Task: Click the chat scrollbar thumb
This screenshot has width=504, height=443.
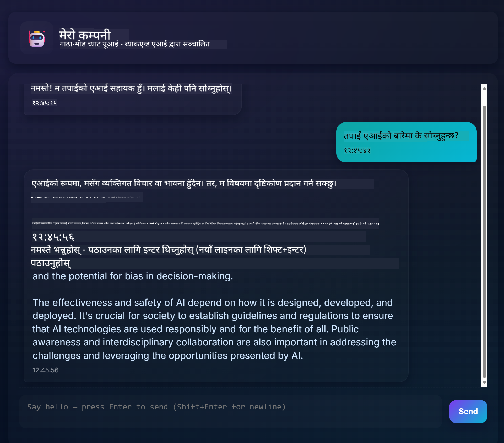Action: 484,241
